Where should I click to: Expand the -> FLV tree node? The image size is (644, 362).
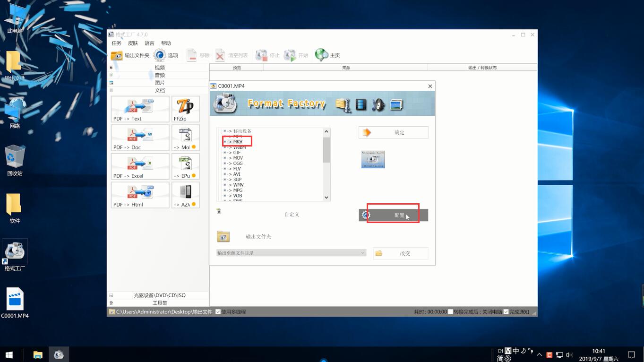click(x=225, y=169)
